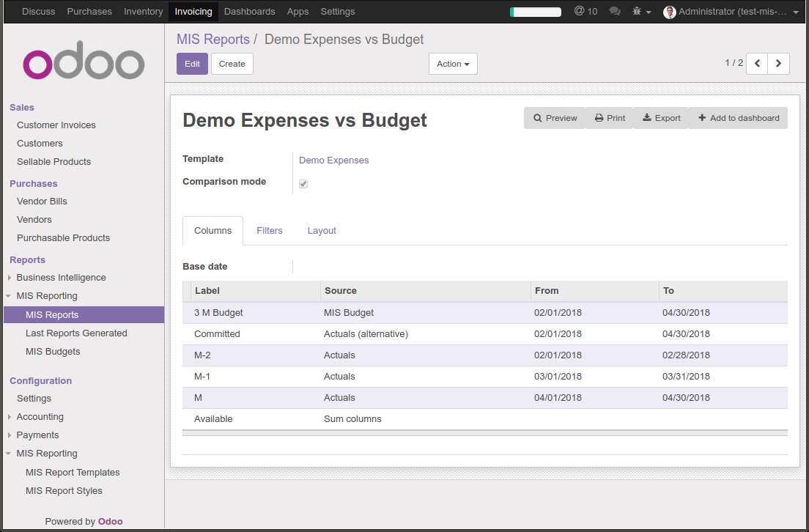
Task: Open the debug bug icon menu
Action: pos(638,11)
